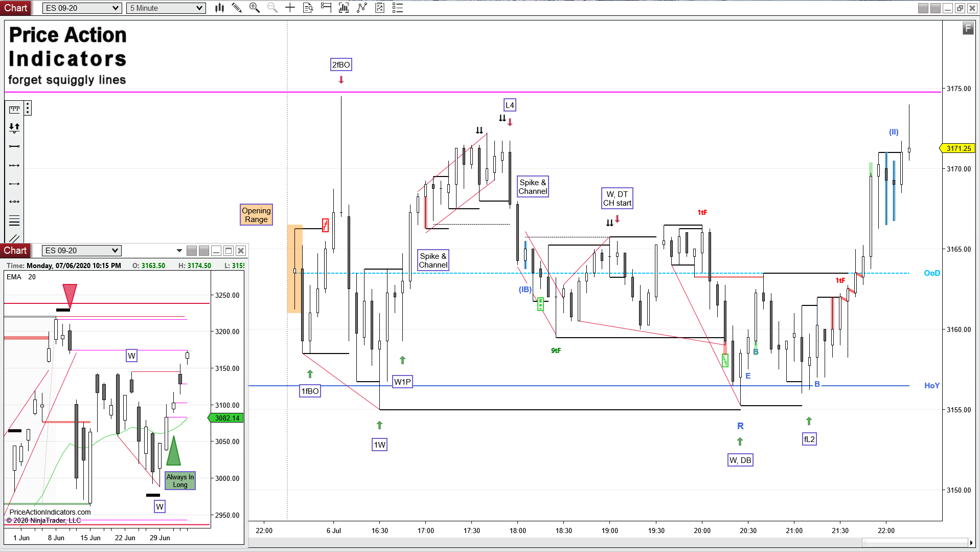Click the 20:30 time axis label
Screen dimensions: 980x552
[x=748, y=531]
